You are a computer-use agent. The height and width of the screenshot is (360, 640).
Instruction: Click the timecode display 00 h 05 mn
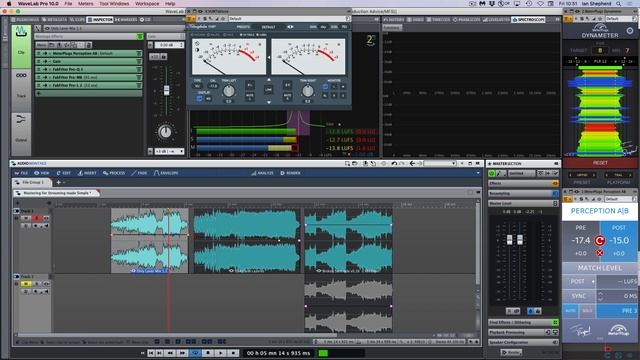coord(278,353)
